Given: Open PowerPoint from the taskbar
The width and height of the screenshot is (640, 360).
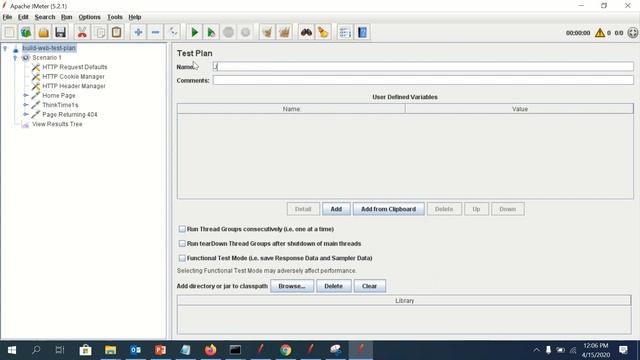Looking at the screenshot, I should coord(160,350).
